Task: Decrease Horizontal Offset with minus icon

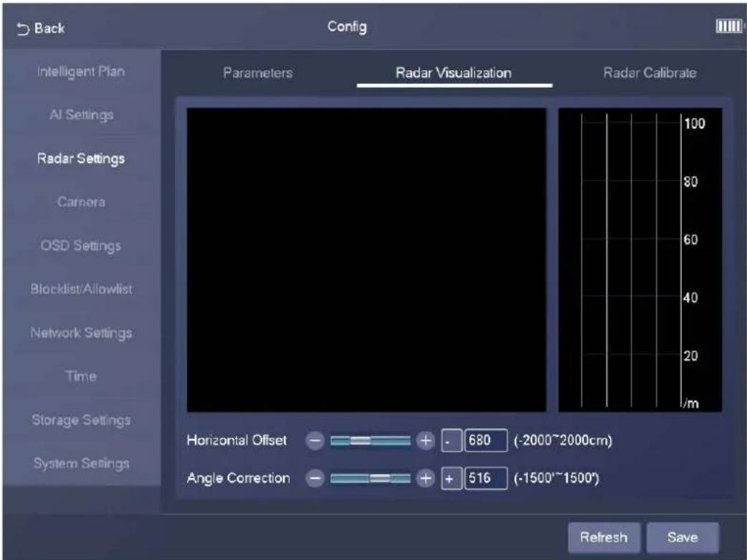Action: click(315, 440)
